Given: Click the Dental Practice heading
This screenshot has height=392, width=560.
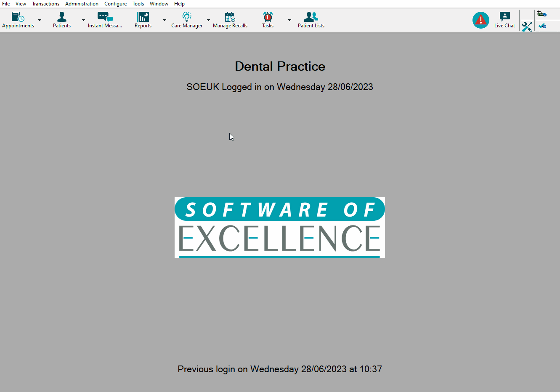Looking at the screenshot, I should pos(280,66).
